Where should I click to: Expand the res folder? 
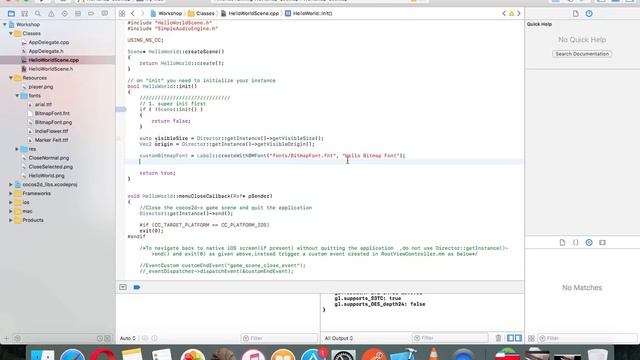(17, 149)
